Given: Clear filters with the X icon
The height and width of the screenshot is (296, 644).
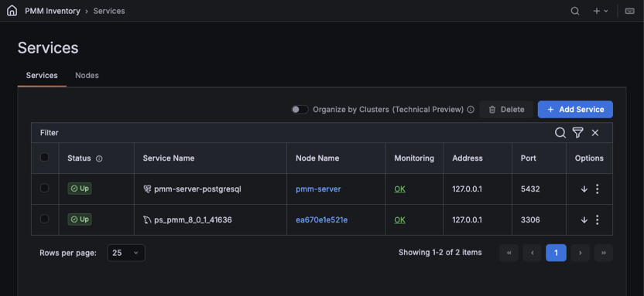Looking at the screenshot, I should (595, 132).
